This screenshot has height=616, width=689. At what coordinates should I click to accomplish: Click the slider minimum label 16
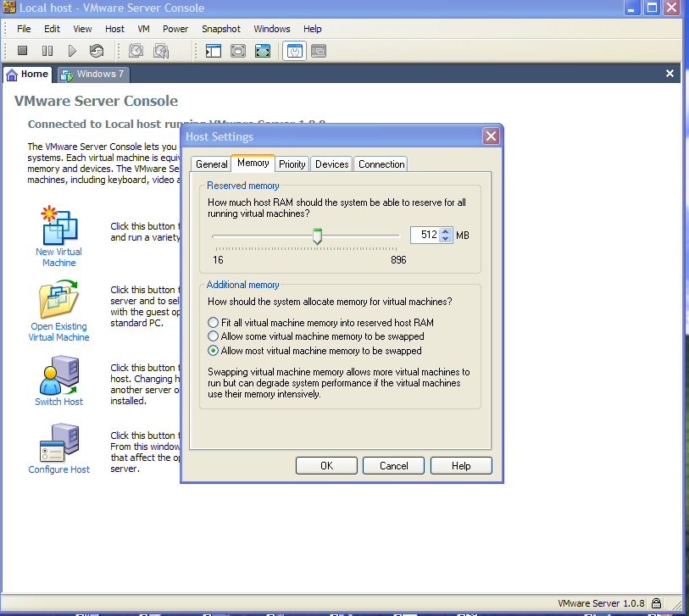[218, 260]
